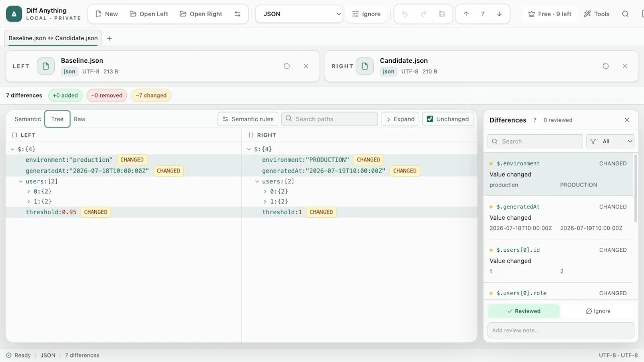Expand left users item 1:{2}
This screenshot has width=644, height=362.
pyautogui.click(x=29, y=202)
